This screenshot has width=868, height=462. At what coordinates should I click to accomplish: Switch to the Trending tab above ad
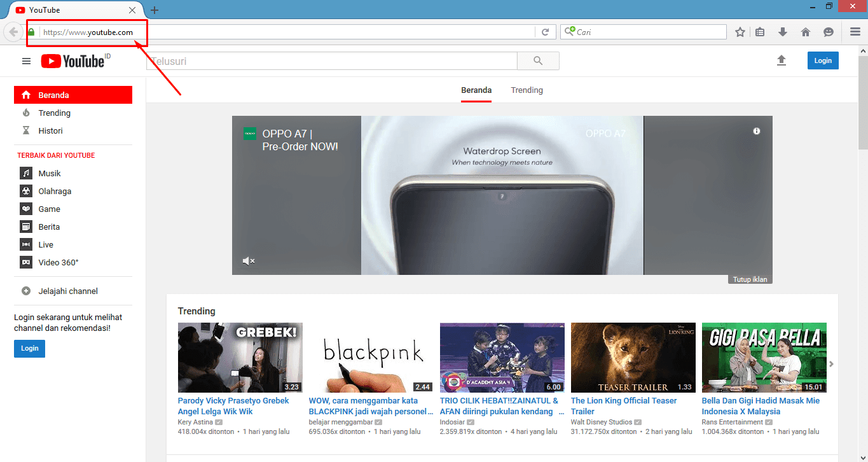tap(527, 90)
